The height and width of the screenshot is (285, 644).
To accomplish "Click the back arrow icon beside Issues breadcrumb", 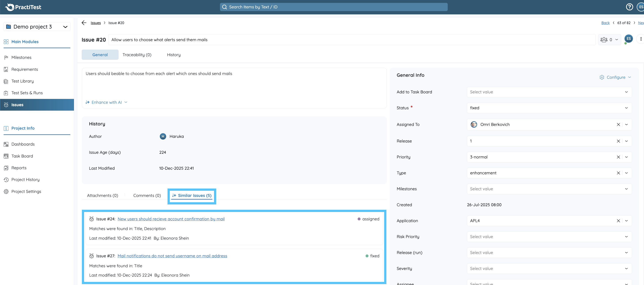I will pyautogui.click(x=84, y=23).
